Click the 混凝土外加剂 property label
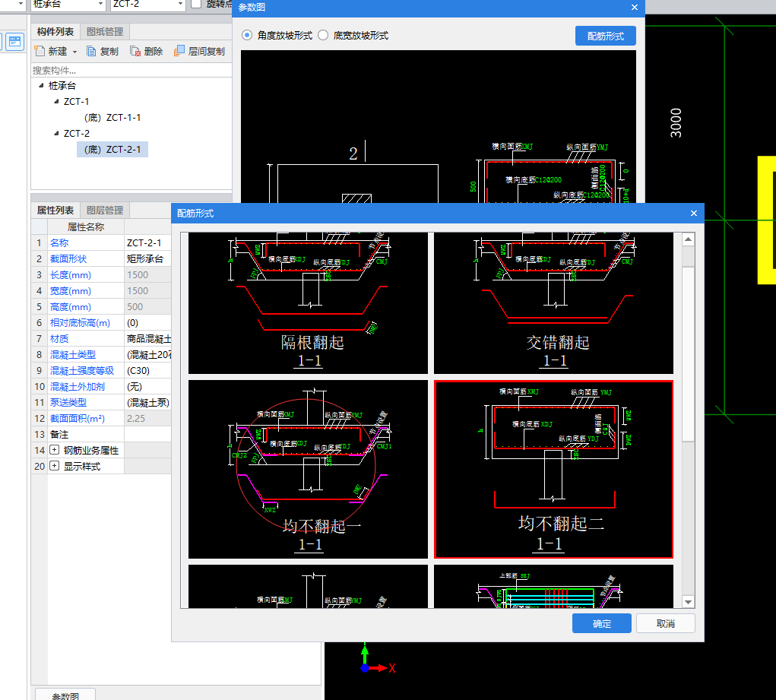Viewport: 776px width, 700px height. pos(78,386)
